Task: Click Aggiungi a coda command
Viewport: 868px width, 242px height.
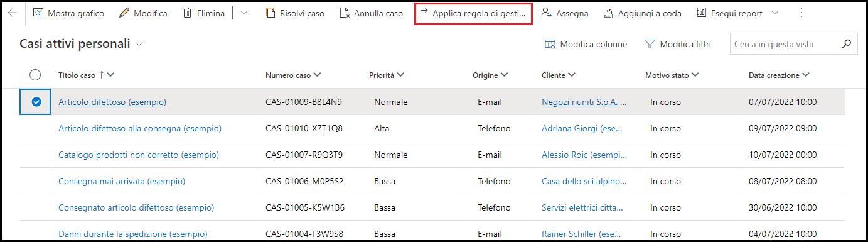Action: coord(643,13)
